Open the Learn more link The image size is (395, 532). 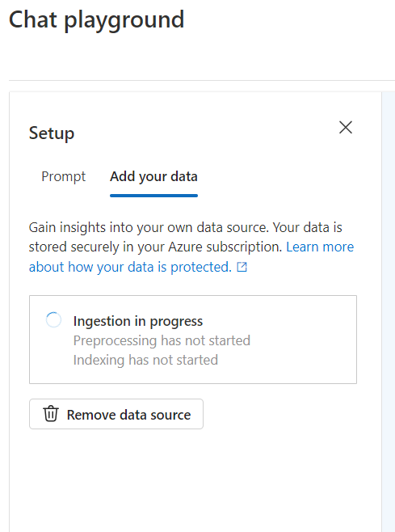pos(320,247)
